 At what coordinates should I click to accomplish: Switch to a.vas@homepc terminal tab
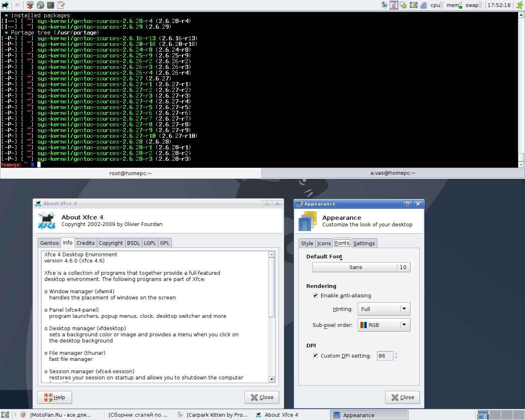(x=393, y=173)
